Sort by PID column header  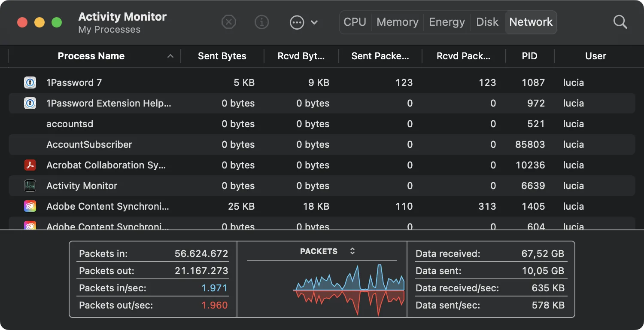click(x=529, y=56)
